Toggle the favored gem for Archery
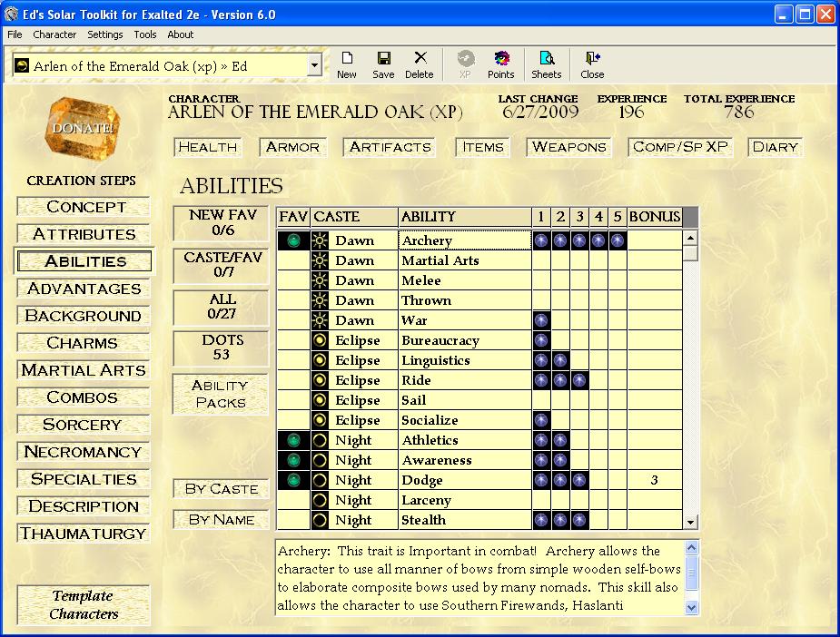This screenshot has height=637, width=840. coord(293,240)
